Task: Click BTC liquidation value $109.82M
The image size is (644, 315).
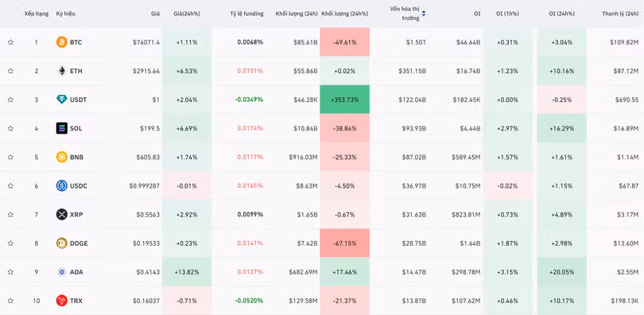Action: coord(624,42)
